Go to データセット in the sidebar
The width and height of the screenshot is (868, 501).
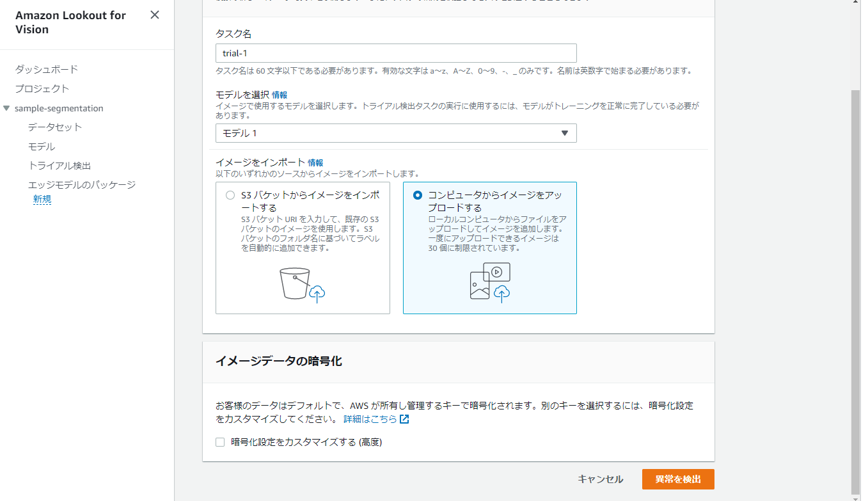click(55, 127)
